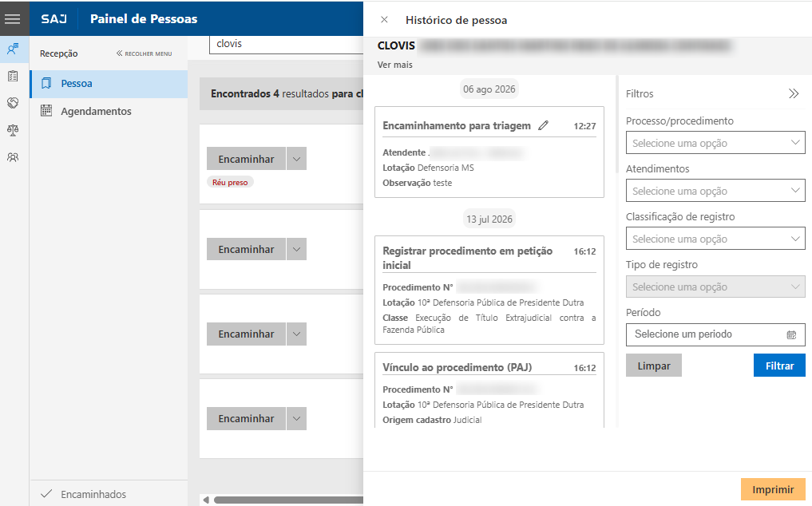Click the Imprimir button
The width and height of the screenshot is (812, 506).
click(x=773, y=489)
